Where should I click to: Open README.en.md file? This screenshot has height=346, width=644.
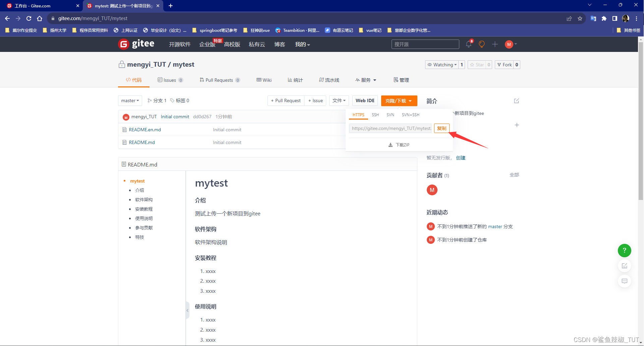(145, 130)
